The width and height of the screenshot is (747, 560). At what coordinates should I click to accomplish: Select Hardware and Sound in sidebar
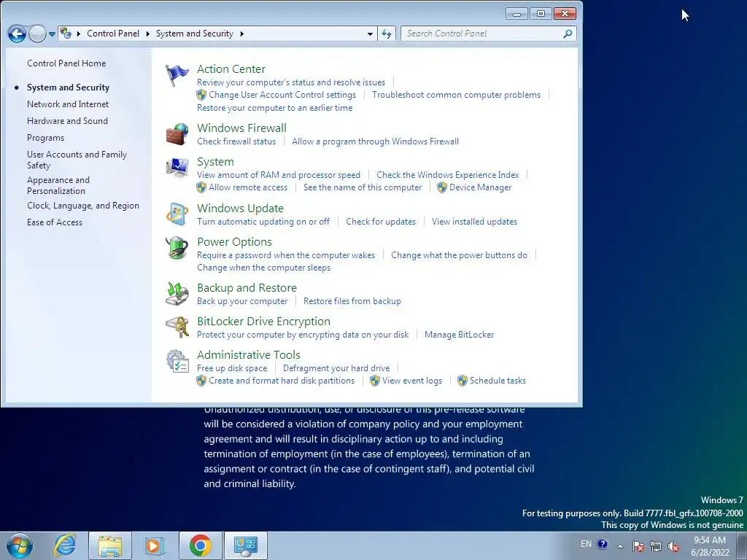[x=67, y=121]
